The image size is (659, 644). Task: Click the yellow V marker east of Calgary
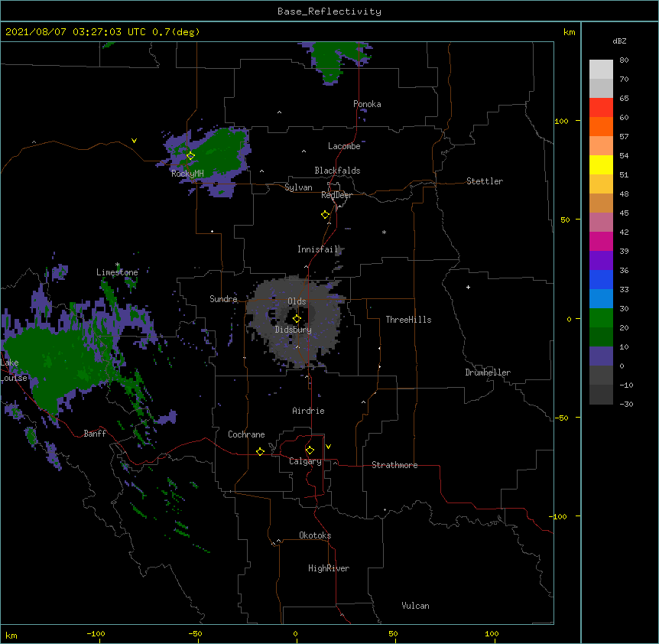[x=328, y=447]
